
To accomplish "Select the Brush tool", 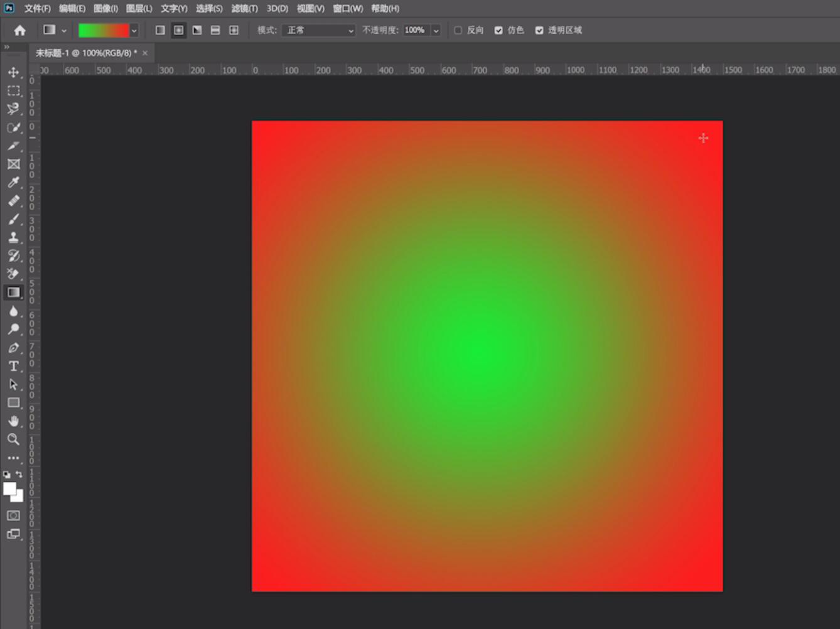I will click(13, 219).
